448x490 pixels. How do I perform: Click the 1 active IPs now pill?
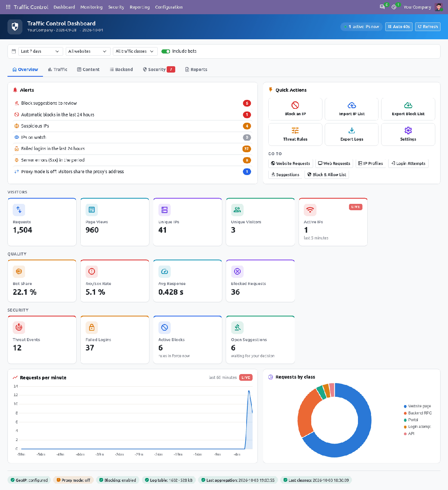pos(361,27)
